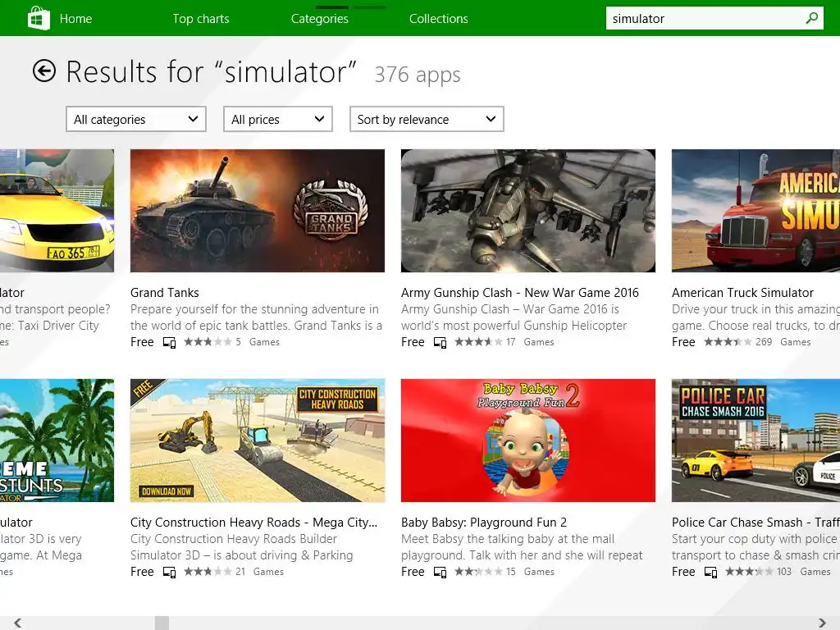Image resolution: width=840 pixels, height=630 pixels.
Task: Click the horizontal scrollbar thumb
Action: (162, 623)
